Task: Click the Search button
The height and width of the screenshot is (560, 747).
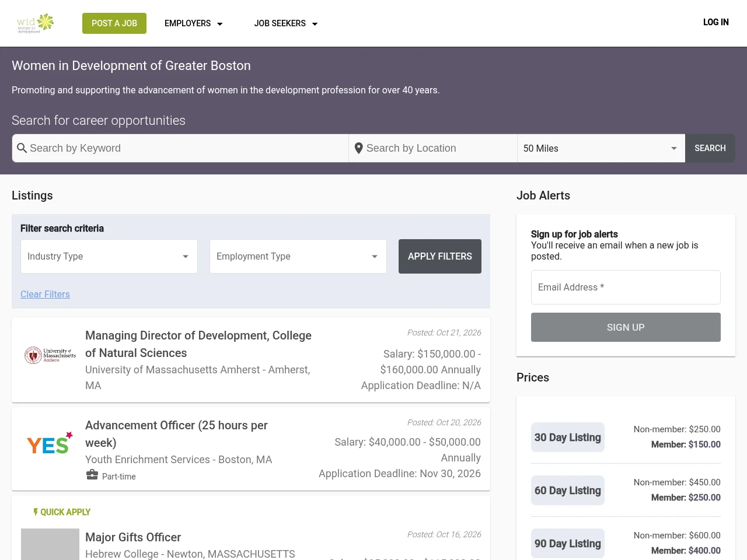Action: click(710, 148)
